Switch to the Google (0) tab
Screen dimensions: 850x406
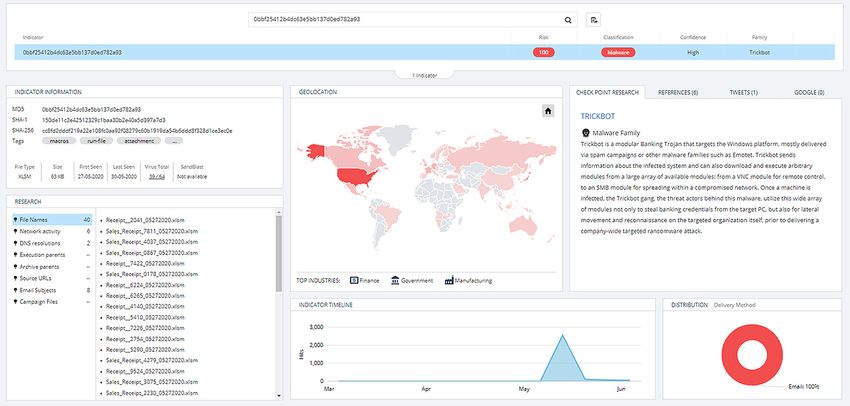pos(809,93)
